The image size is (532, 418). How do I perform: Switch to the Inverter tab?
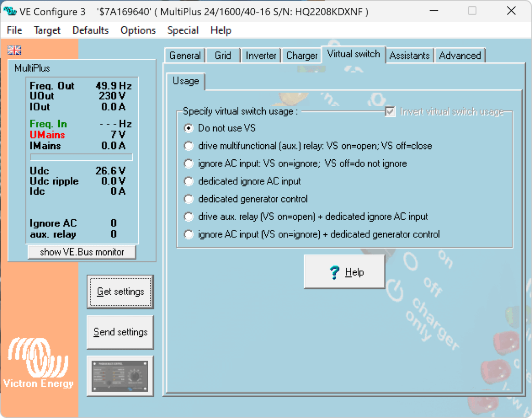click(261, 56)
